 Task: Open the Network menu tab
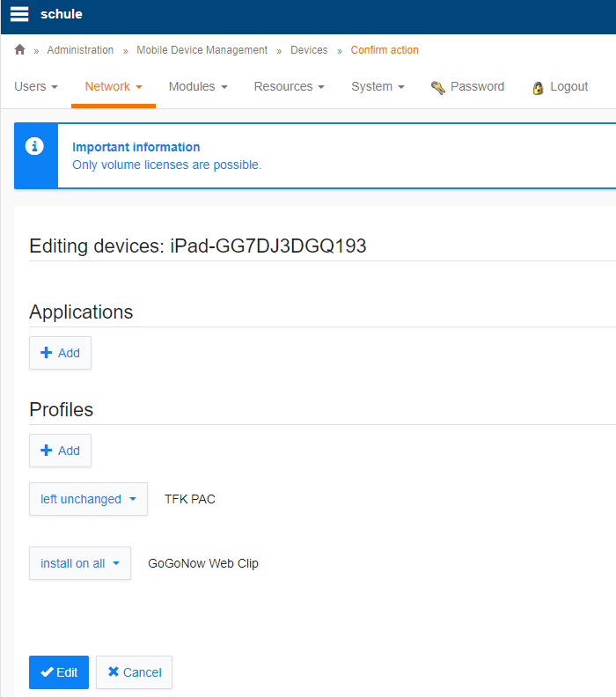point(113,86)
